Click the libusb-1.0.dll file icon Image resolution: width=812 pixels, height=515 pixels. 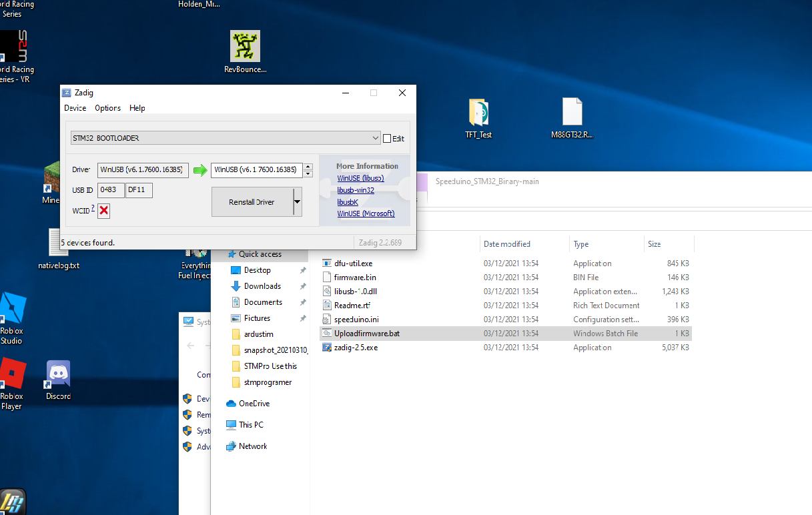327,292
